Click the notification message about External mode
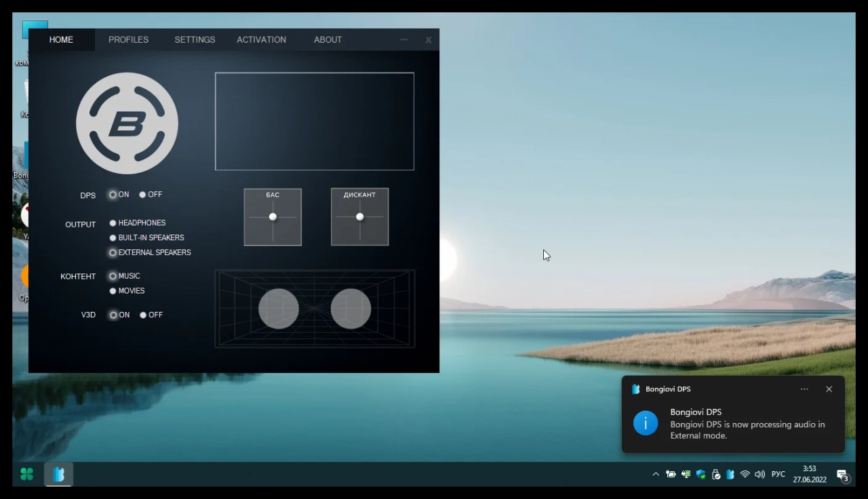The image size is (868, 499). point(747,430)
